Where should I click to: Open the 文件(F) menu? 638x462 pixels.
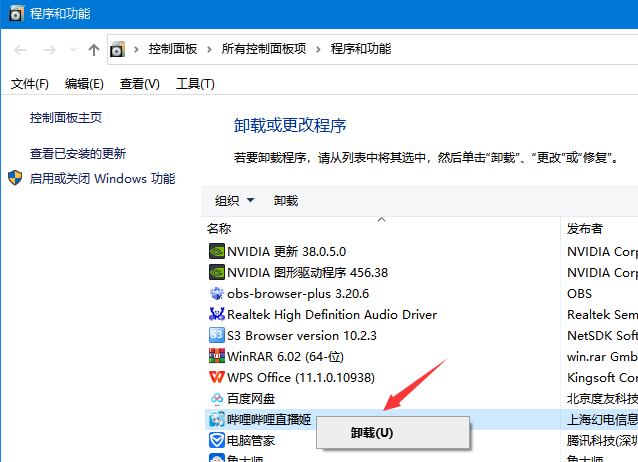tap(30, 83)
